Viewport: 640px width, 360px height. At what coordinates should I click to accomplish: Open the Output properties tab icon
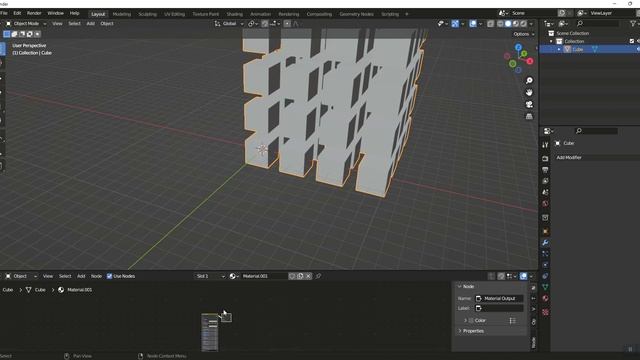[x=545, y=170]
